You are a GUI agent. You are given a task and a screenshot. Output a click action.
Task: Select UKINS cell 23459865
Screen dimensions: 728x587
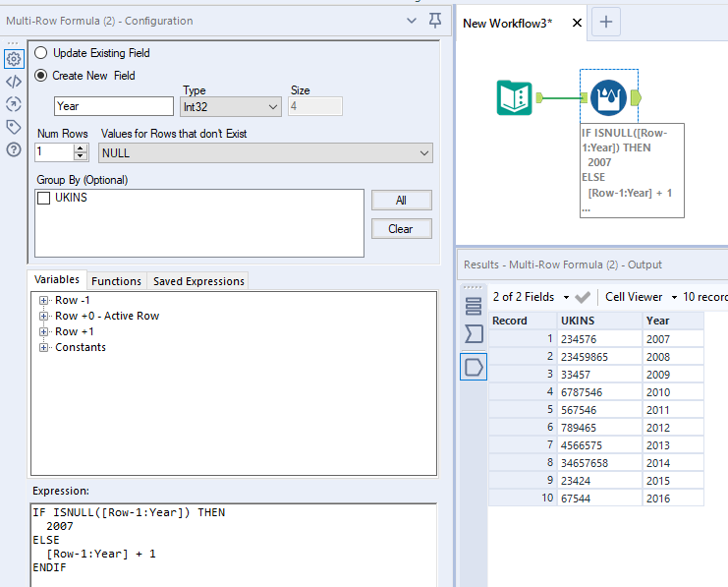599,357
